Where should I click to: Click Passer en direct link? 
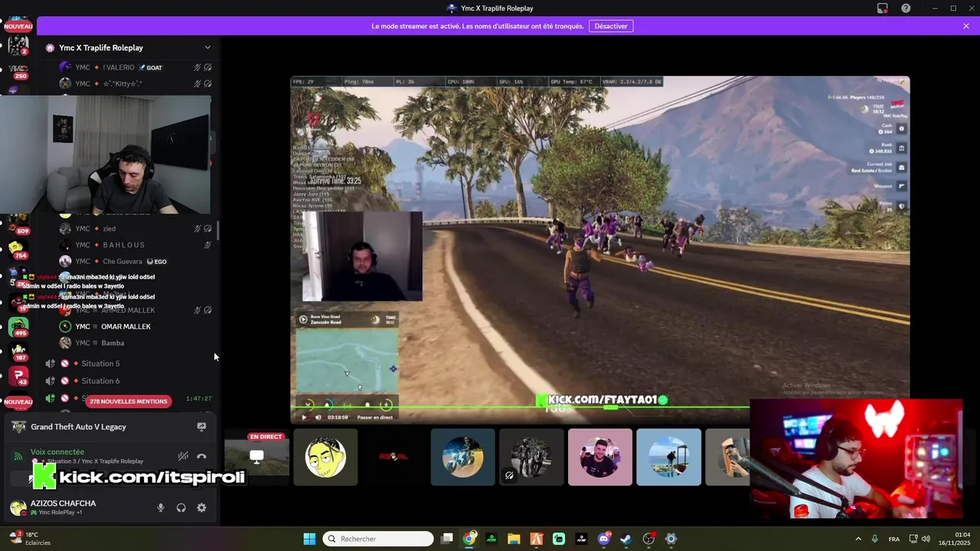coord(375,417)
